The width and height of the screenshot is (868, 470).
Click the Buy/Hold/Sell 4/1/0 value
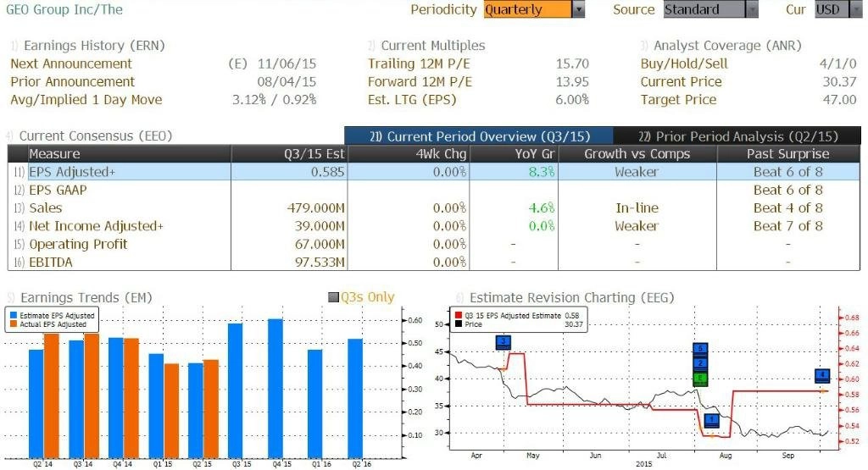point(838,64)
